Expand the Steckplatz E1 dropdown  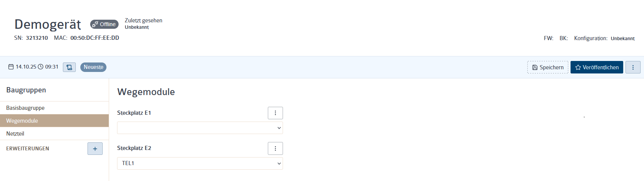point(200,128)
